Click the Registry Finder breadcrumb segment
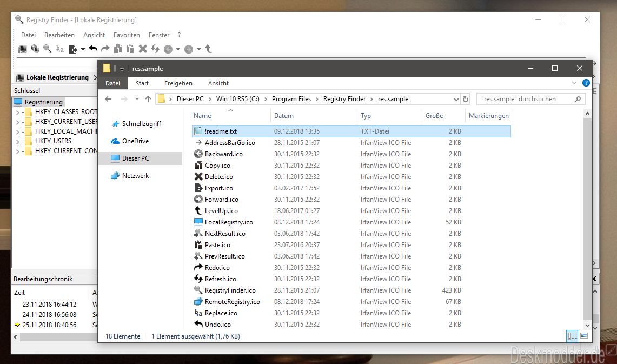This screenshot has width=617, height=364. click(x=344, y=99)
